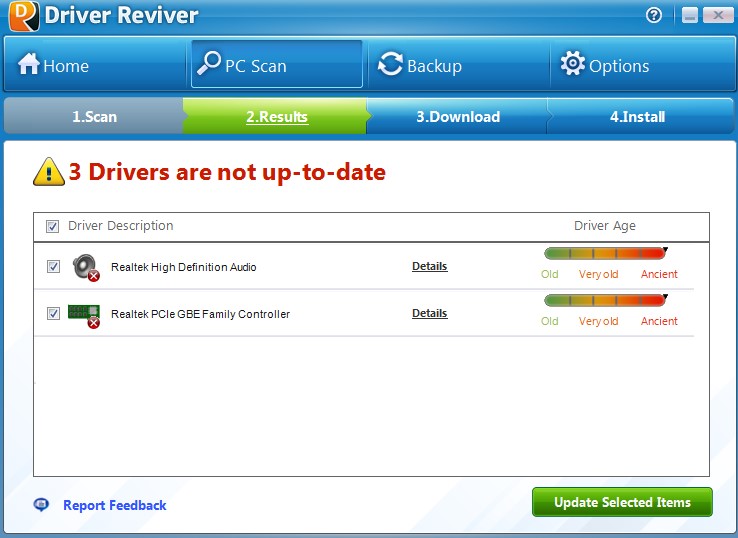Screen dimensions: 738x538
Task: Click the Realtek High Definition Audio name
Action: tap(184, 267)
